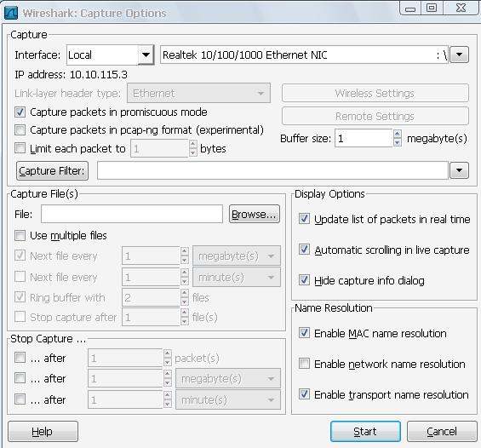Screen dimensions: 481x448
Task: Click into the Capture Filter text field
Action: coord(272,170)
